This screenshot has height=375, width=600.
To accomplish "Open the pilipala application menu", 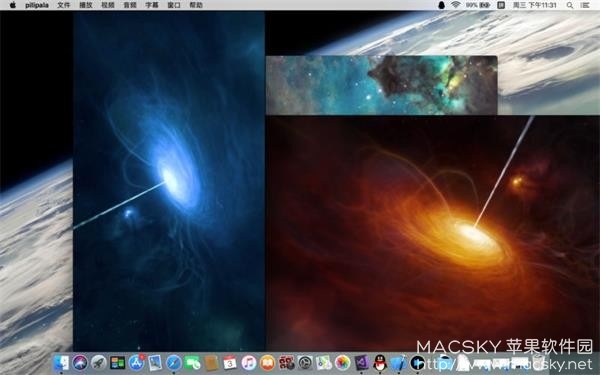I will [37, 5].
